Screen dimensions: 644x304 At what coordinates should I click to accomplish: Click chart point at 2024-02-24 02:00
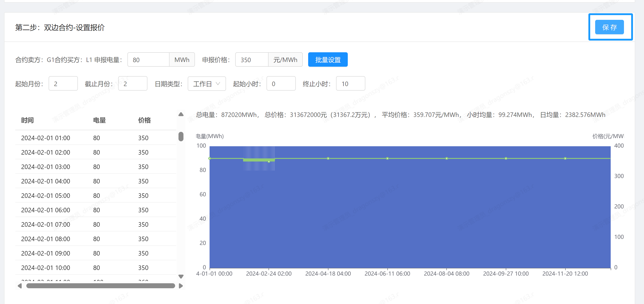(269, 162)
